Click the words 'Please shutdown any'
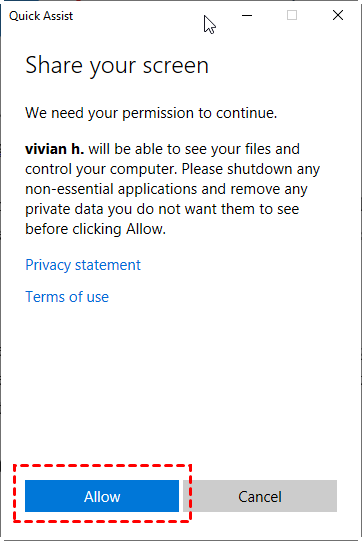Image resolution: width=362 pixels, height=541 pixels. click(x=251, y=169)
